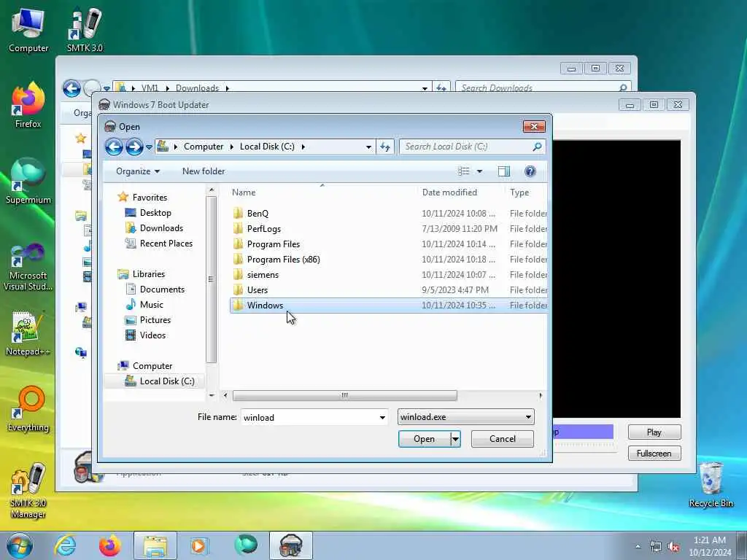Open the More view options dropdown arrow
This screenshot has width=747, height=560.
(479, 171)
